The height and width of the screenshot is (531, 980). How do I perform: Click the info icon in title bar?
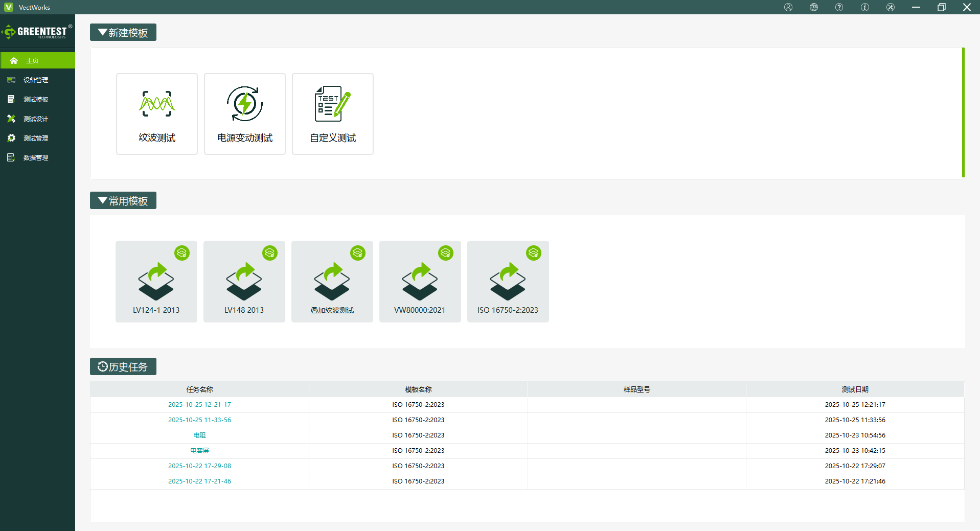(865, 7)
